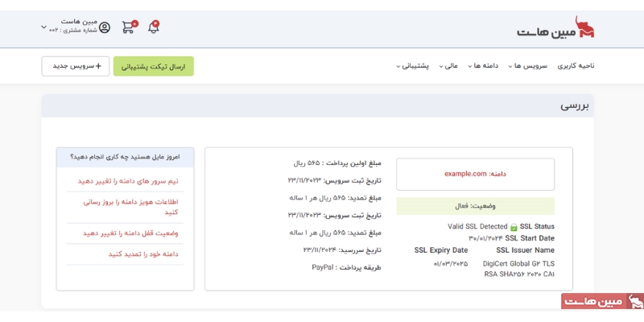This screenshot has height=322, width=644.
Task: Click the green ارسال تیکت پشتیبانی button
Action: [154, 66]
